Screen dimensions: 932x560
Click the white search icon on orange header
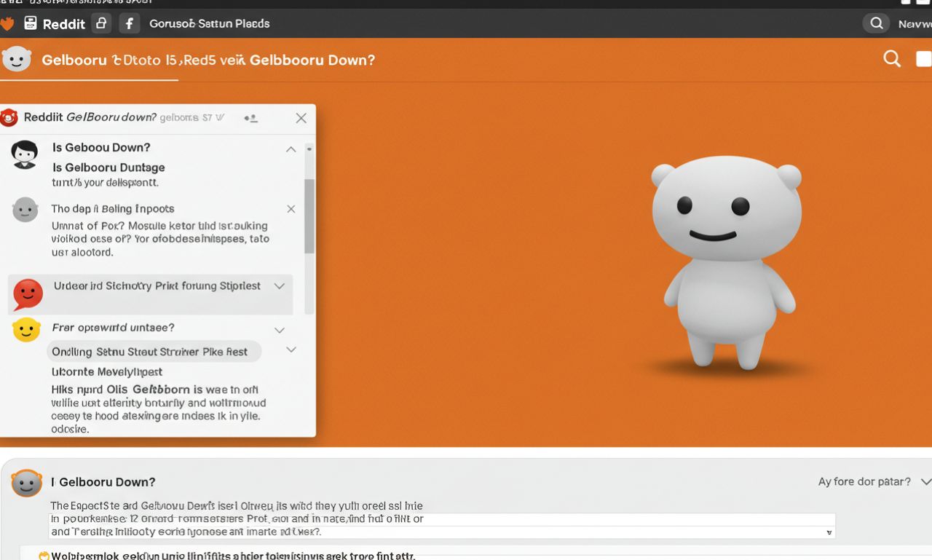(892, 59)
